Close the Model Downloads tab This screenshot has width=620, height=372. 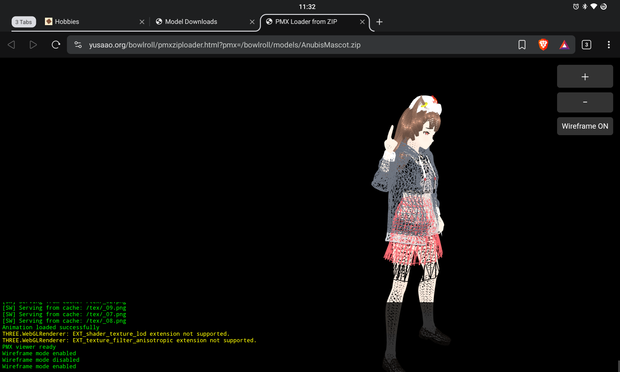(252, 22)
